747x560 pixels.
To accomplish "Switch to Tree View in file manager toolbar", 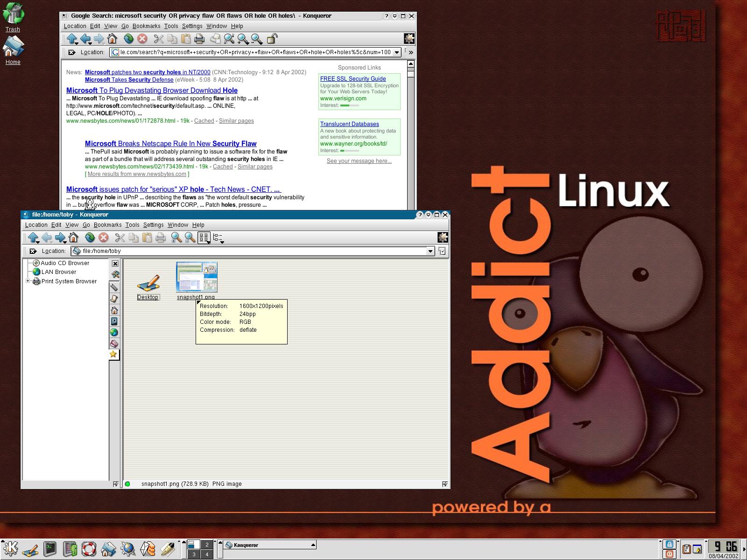I will [x=218, y=238].
